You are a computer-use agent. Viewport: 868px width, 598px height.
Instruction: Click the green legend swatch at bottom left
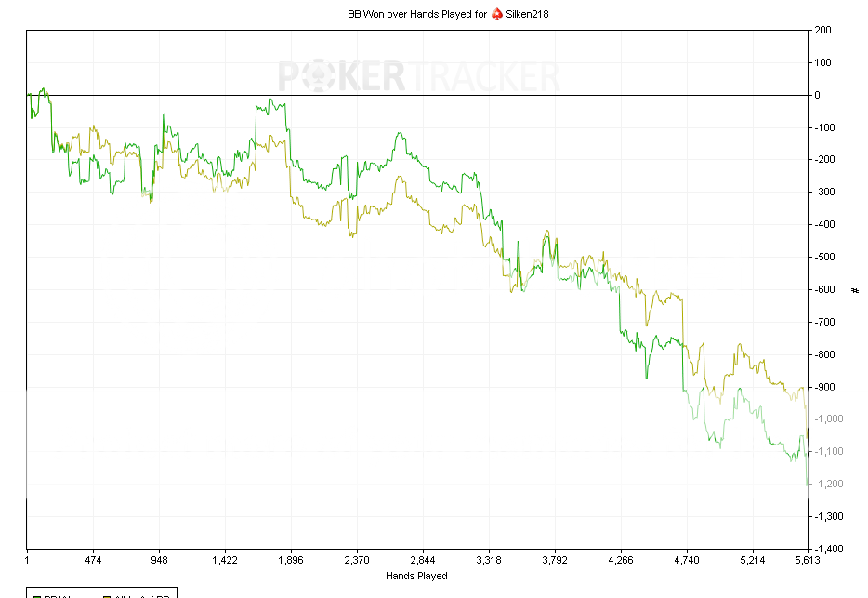click(36, 595)
